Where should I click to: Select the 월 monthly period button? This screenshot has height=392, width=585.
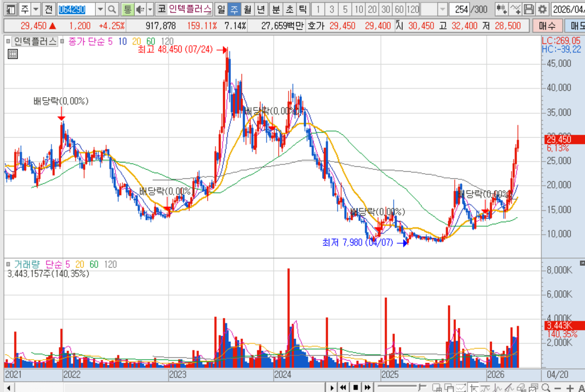point(247,9)
